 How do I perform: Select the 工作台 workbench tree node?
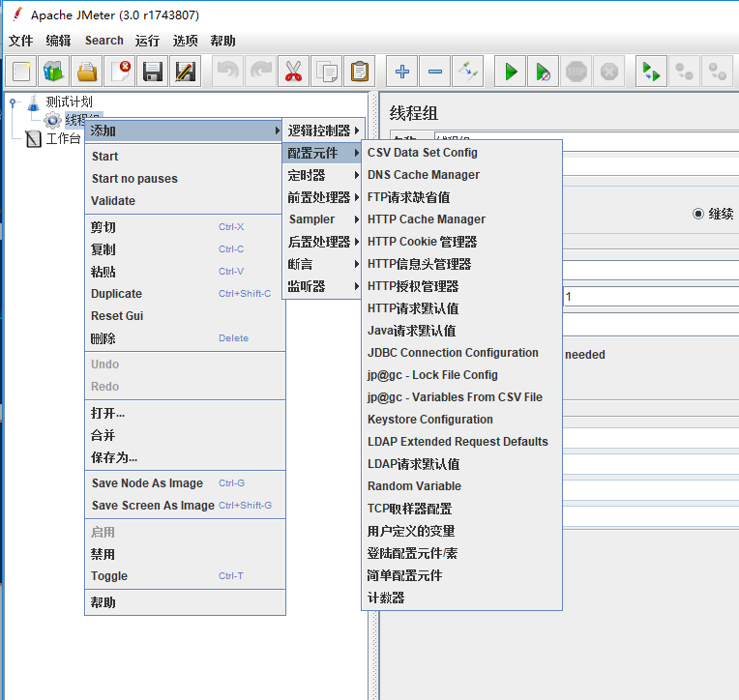(53, 138)
